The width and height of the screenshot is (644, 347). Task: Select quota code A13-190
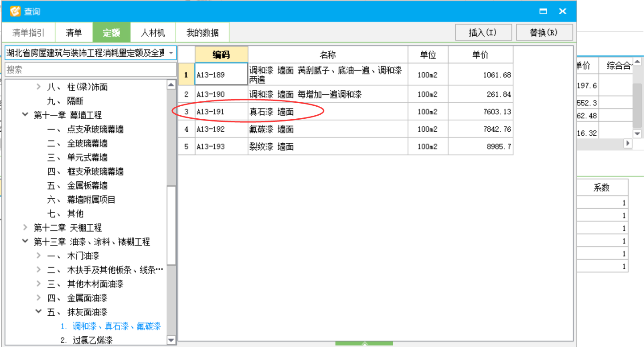point(221,95)
